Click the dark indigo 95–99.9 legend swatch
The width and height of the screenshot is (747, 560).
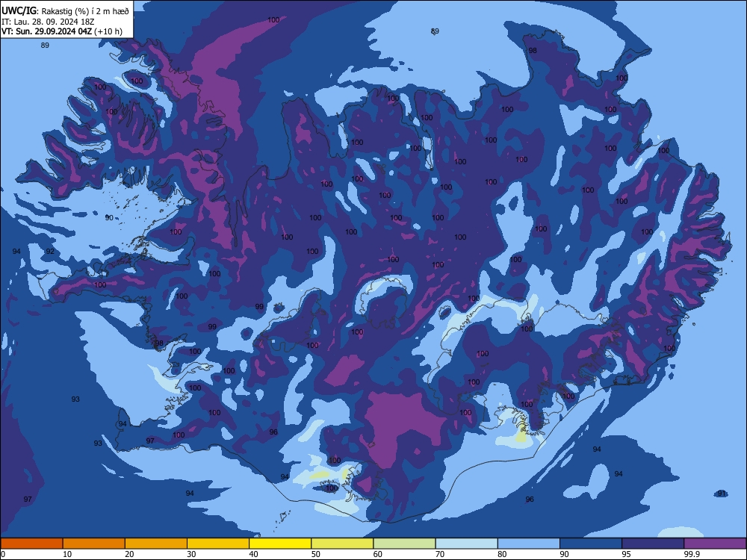653,544
